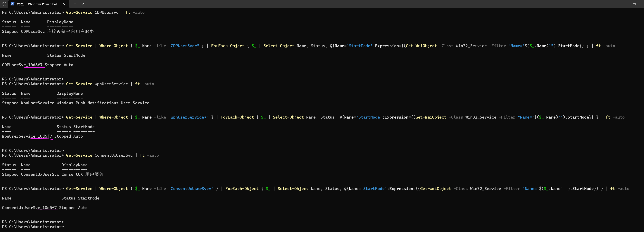Click the 'ConsentUX 用户服务' display name

coord(82,174)
